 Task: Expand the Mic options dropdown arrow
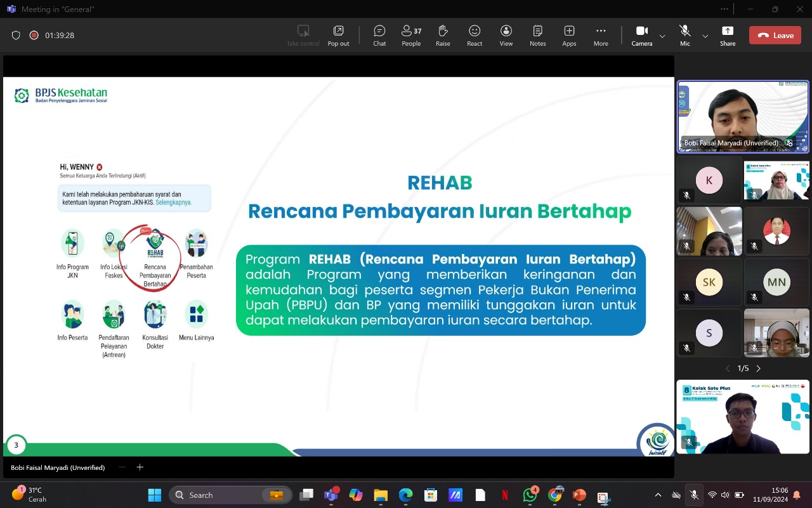click(705, 36)
